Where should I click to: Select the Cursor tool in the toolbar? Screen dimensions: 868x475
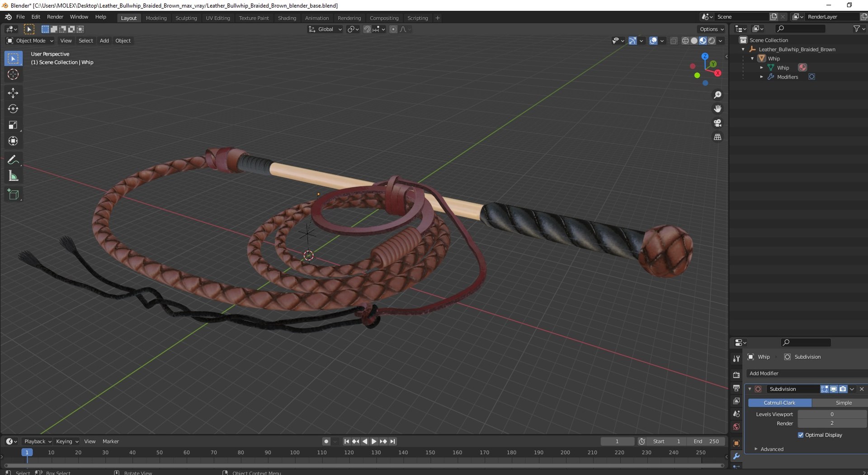(13, 75)
